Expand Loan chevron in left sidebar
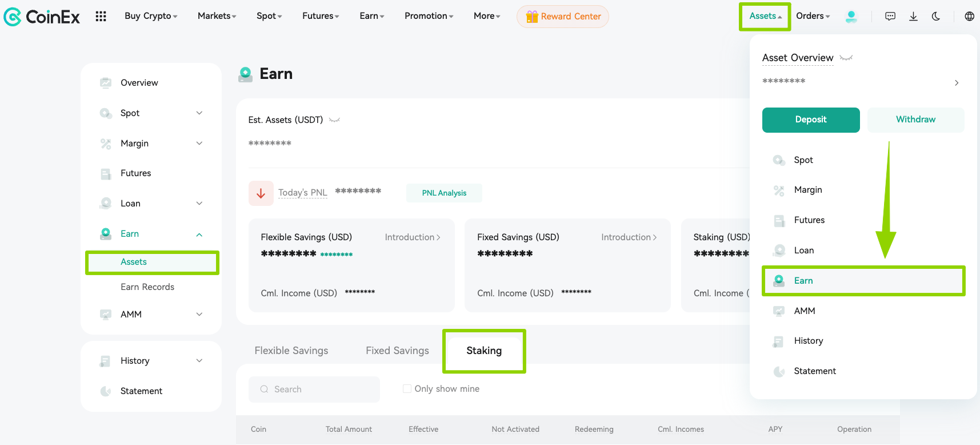This screenshot has height=445, width=980. pyautogui.click(x=199, y=204)
